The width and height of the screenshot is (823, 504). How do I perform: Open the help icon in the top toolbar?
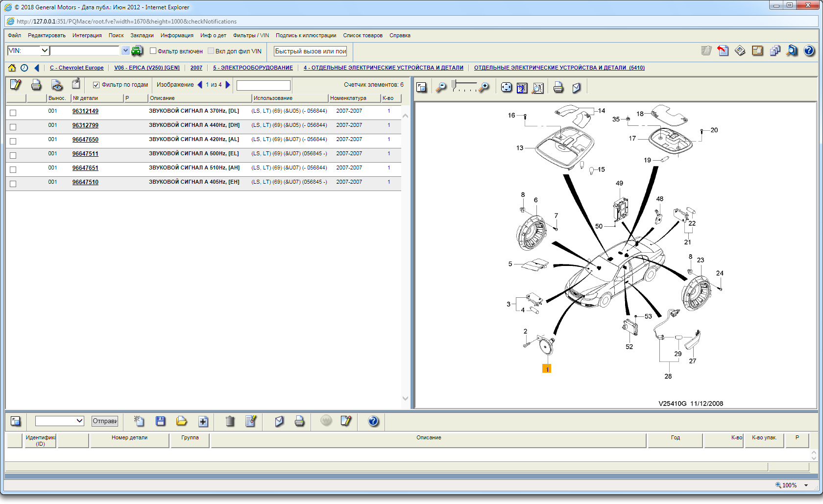pyautogui.click(x=809, y=50)
